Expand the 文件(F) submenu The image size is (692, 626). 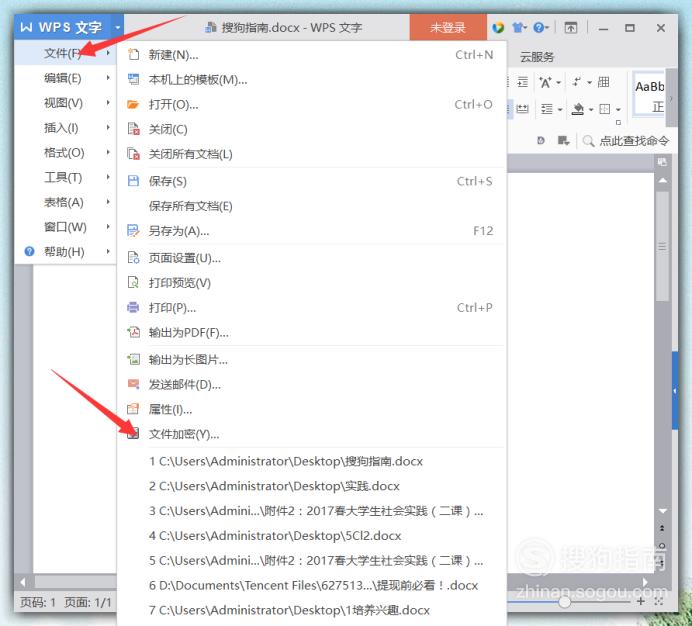pos(65,53)
